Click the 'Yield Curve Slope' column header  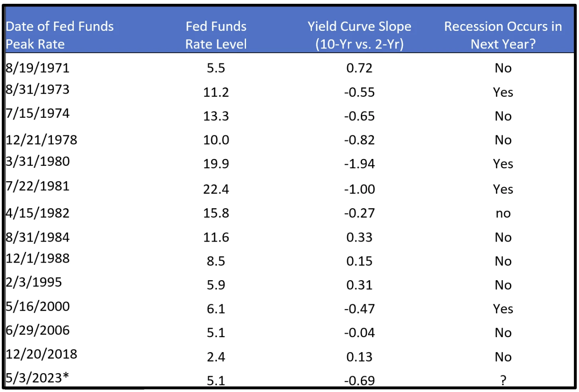click(359, 35)
